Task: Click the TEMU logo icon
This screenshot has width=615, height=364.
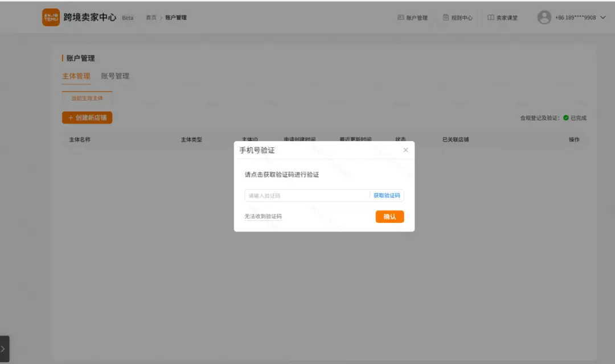Action: pos(51,17)
